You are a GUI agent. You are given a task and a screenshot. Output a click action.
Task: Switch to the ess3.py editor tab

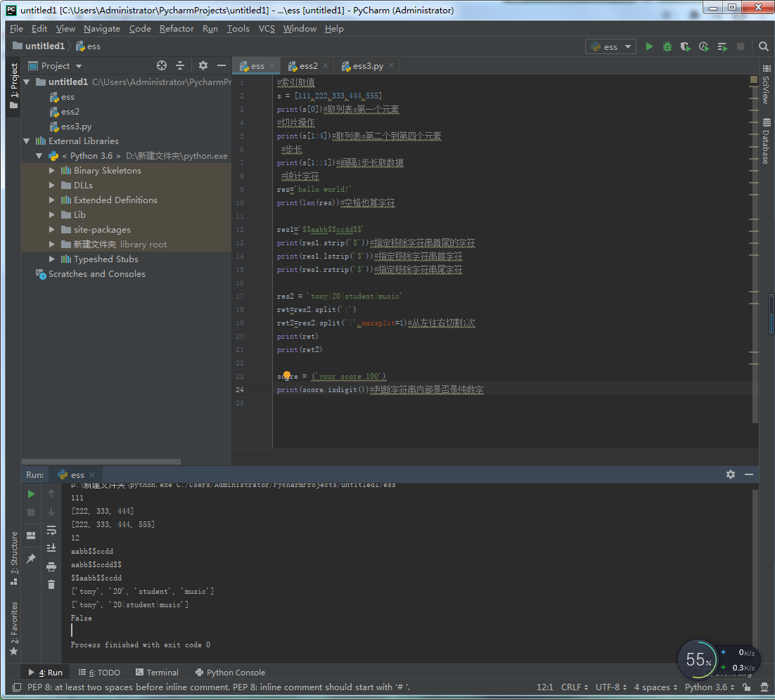pyautogui.click(x=363, y=66)
